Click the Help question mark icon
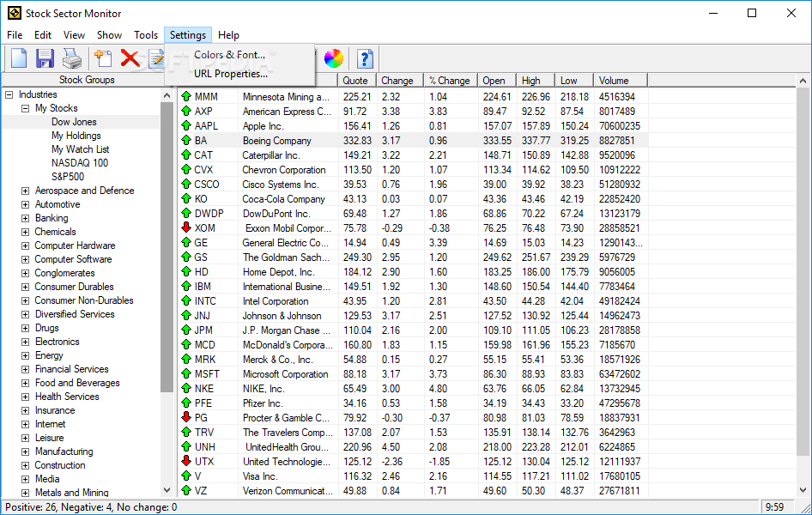Screen dimensions: 812x515 tap(365, 58)
